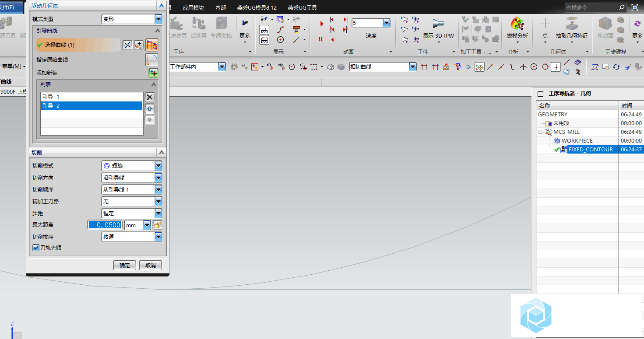Click the reverse direction icon beside 选择曲线
Viewport: 644px width, 339px height.
(127, 45)
